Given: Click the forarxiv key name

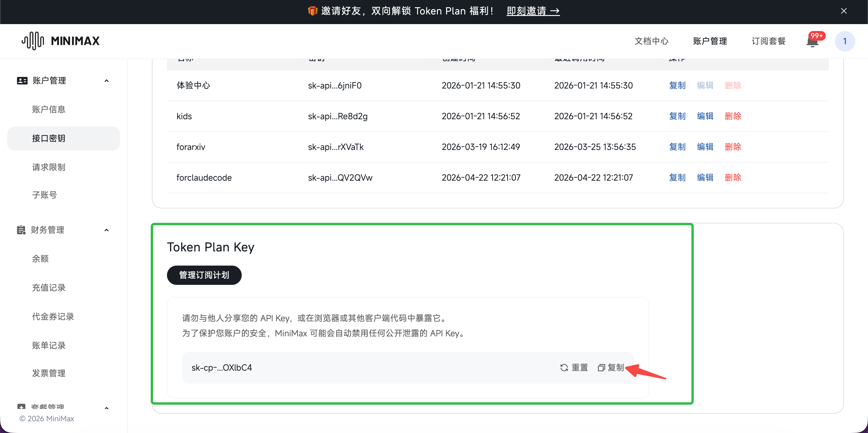Looking at the screenshot, I should pyautogui.click(x=191, y=147).
